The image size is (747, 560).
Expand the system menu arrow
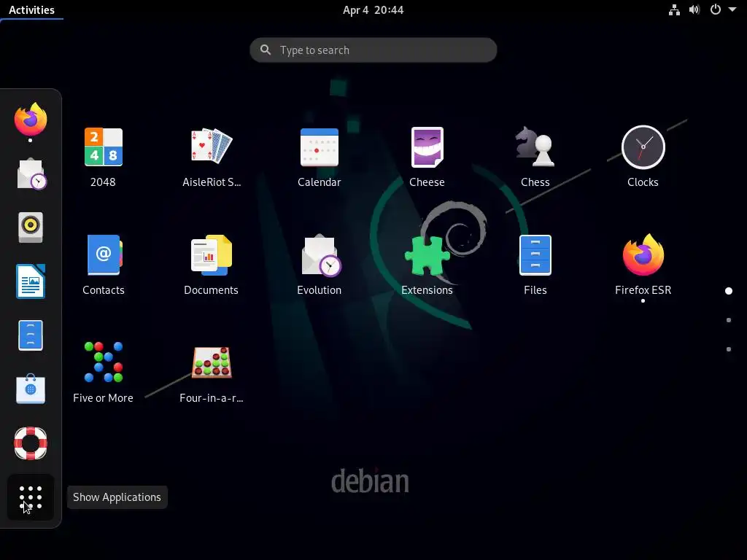point(732,9)
